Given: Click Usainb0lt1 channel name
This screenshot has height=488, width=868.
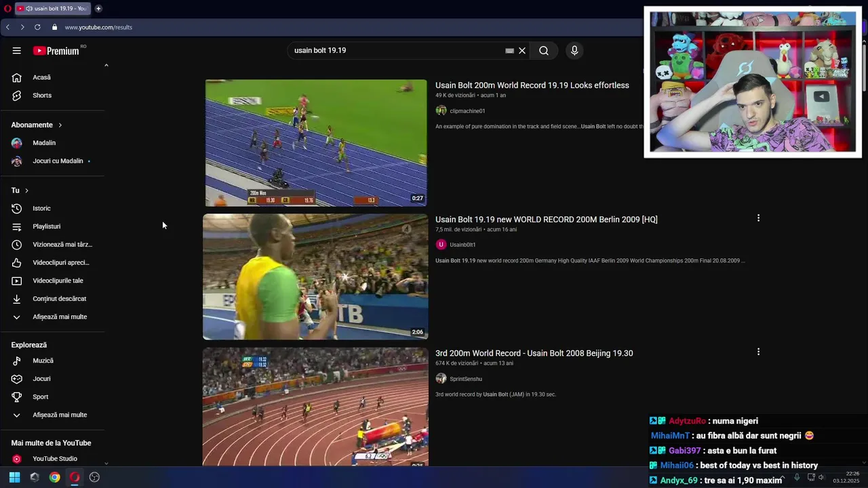Looking at the screenshot, I should [x=462, y=245].
